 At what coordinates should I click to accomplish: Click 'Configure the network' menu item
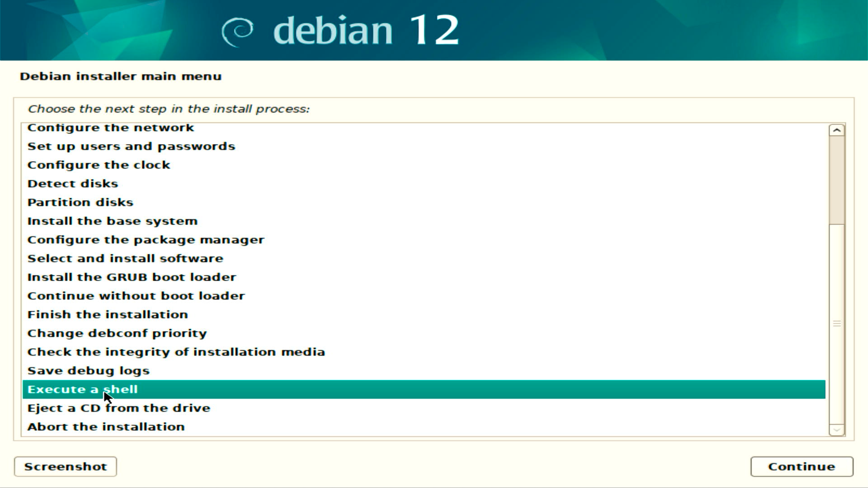click(110, 127)
